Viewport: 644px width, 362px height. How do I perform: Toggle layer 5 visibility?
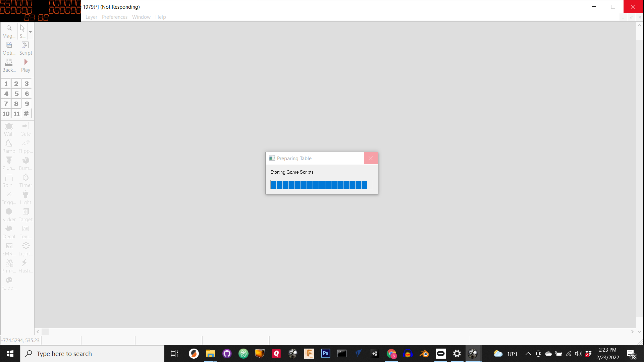pyautogui.click(x=16, y=94)
